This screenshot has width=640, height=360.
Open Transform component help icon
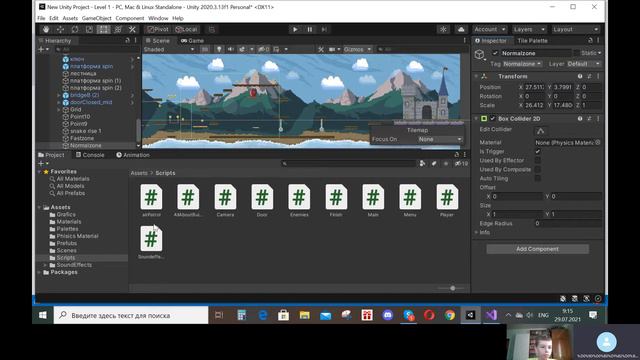[x=580, y=76]
